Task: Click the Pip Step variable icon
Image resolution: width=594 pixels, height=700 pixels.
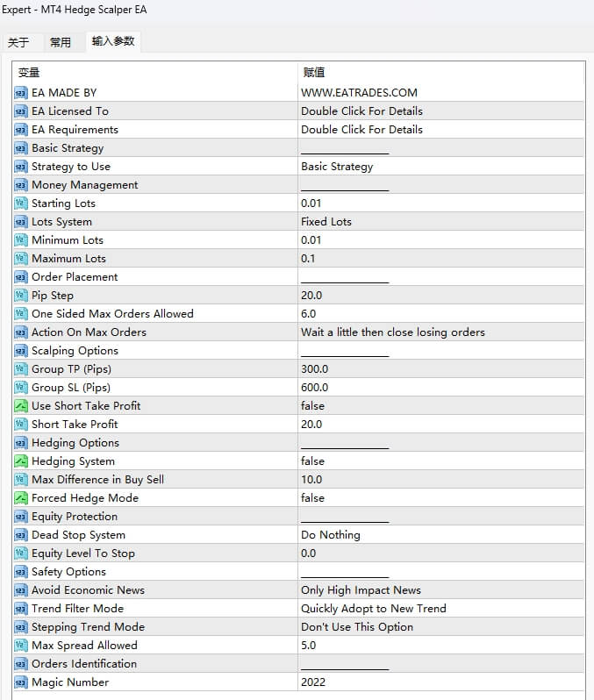Action: 21,296
